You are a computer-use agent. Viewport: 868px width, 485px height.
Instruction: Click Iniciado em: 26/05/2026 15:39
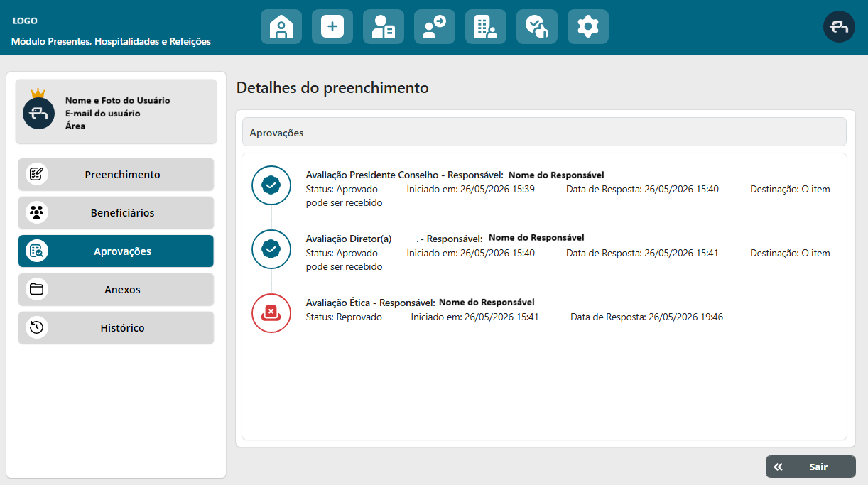470,190
